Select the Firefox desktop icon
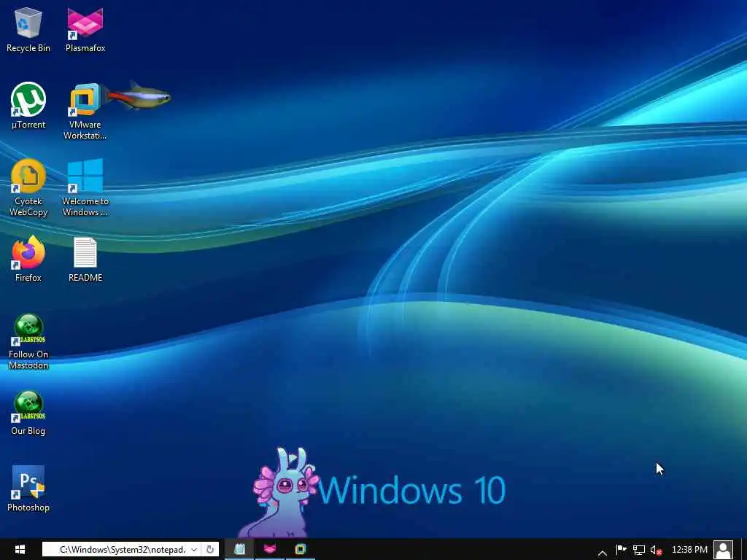The width and height of the screenshot is (747, 560). [28, 259]
